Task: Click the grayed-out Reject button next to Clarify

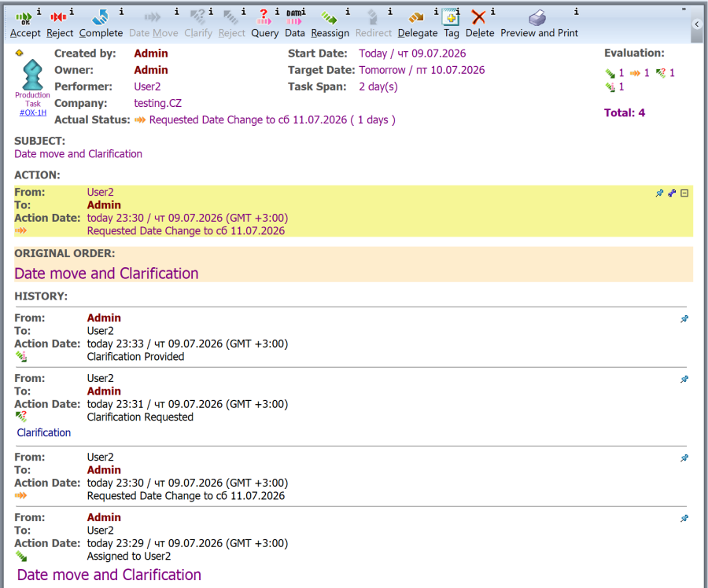Action: (231, 25)
